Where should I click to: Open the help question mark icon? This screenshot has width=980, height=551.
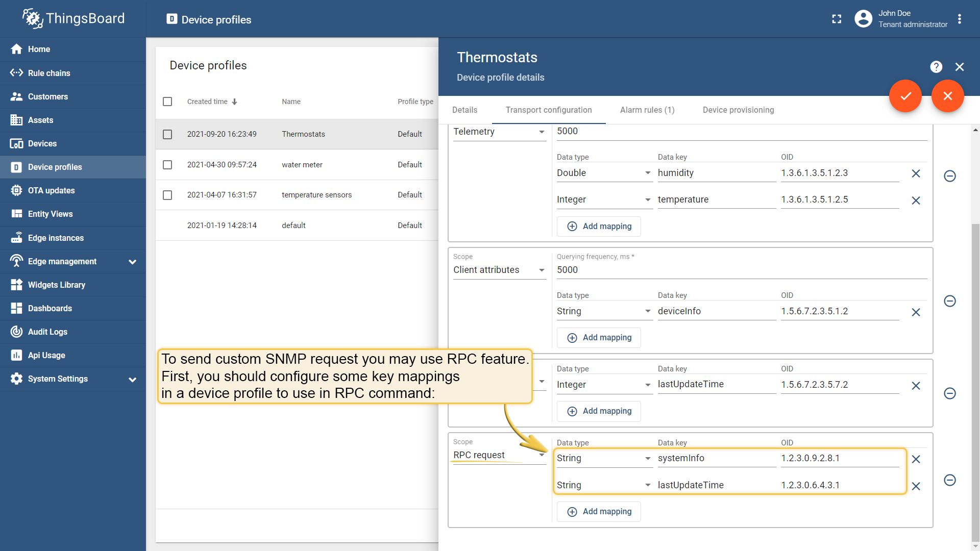click(x=936, y=67)
